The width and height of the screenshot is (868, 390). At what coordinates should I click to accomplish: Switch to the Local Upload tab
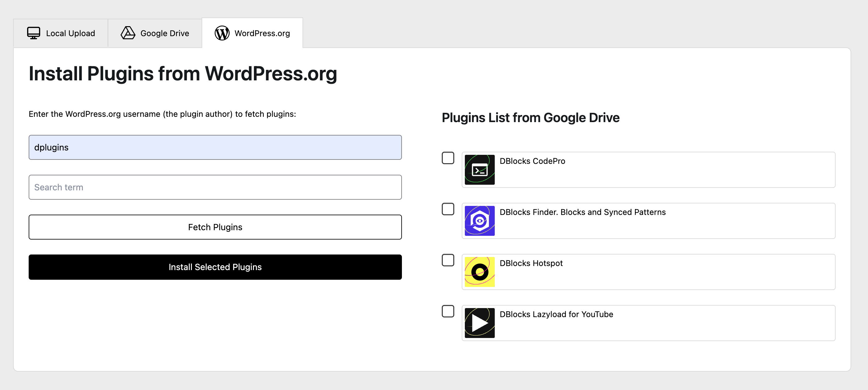(x=61, y=33)
